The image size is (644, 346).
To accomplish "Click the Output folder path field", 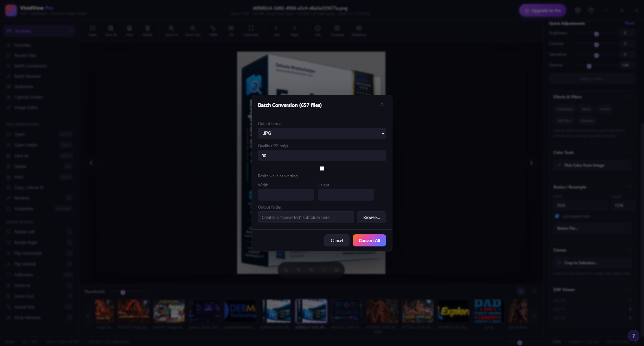I will (306, 217).
